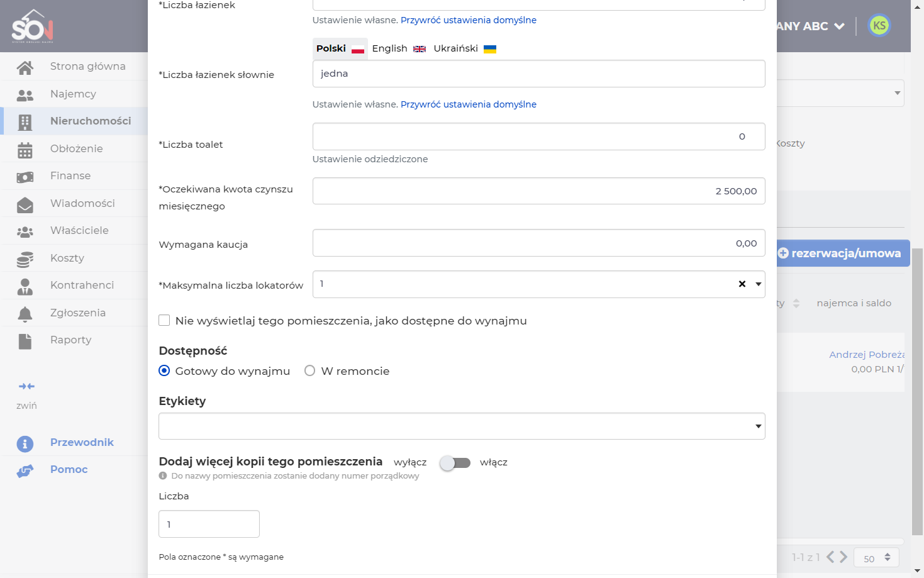Expand background dropdown under header
The width and height of the screenshot is (924, 578).
click(x=840, y=93)
